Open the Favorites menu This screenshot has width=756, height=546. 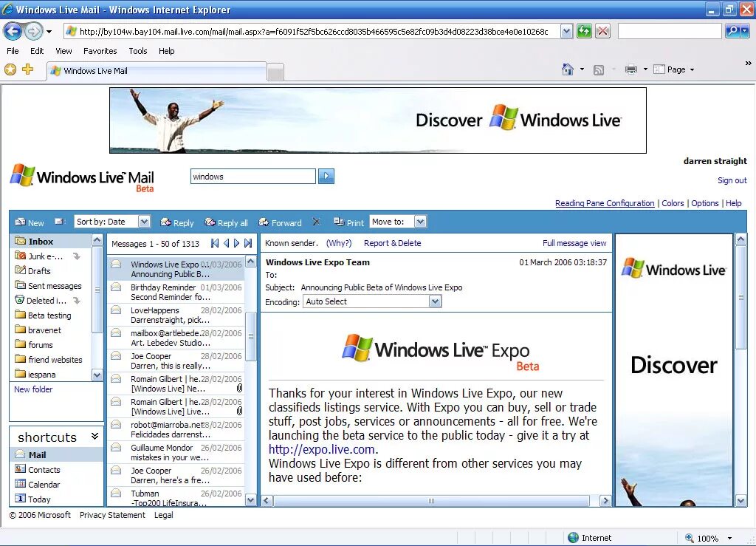100,51
